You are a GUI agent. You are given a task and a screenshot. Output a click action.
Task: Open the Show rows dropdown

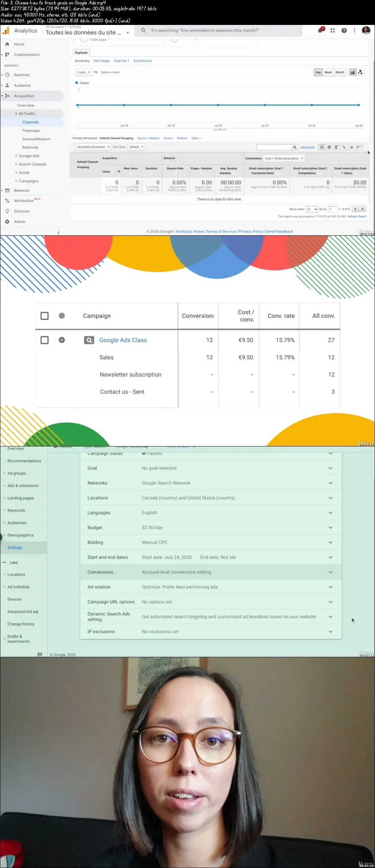click(x=312, y=209)
